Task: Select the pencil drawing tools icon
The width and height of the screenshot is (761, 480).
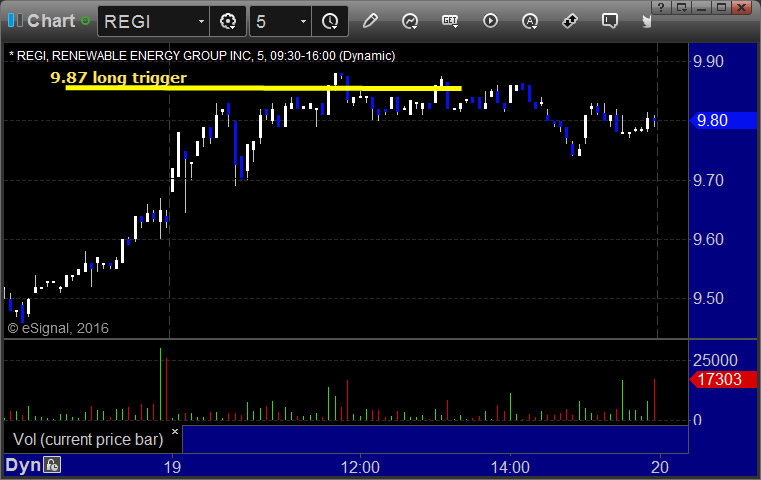Action: coord(370,21)
